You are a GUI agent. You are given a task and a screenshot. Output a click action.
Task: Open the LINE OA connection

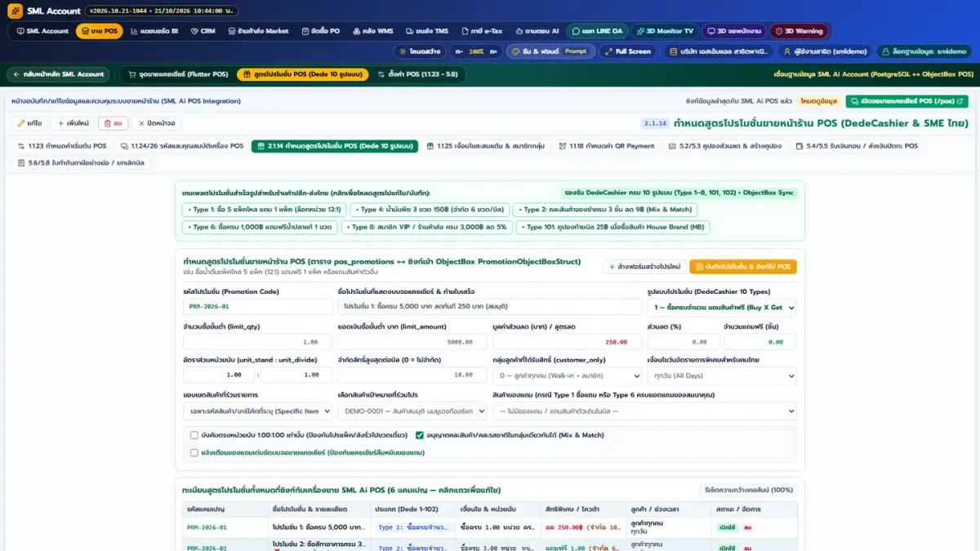click(596, 31)
